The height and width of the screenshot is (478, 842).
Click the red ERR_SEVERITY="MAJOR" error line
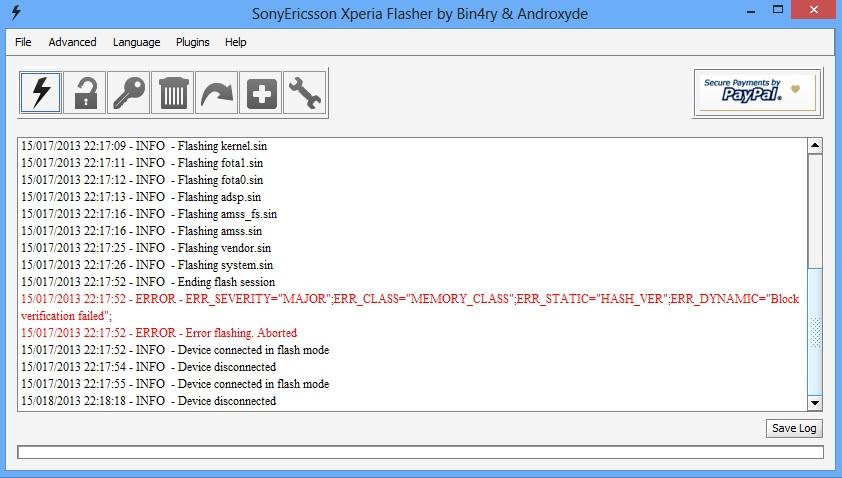[410, 307]
